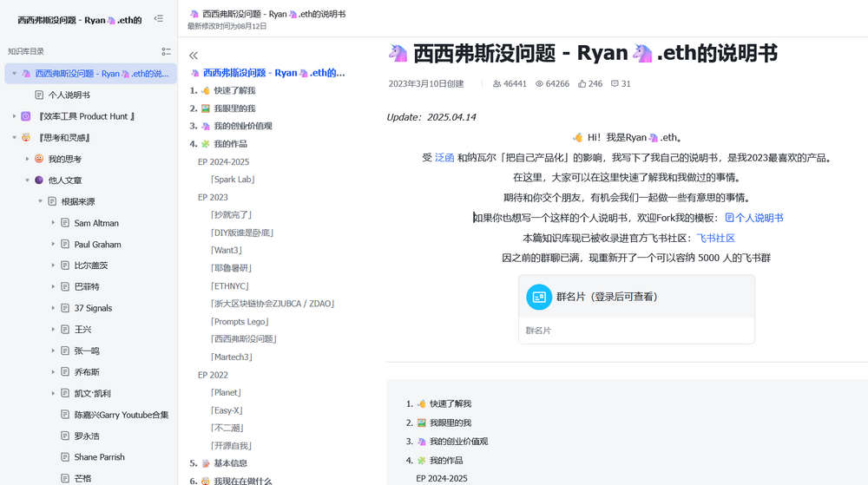This screenshot has height=485, width=868.
Task: Collapse the 根据来源 tree node
Action: [41, 201]
